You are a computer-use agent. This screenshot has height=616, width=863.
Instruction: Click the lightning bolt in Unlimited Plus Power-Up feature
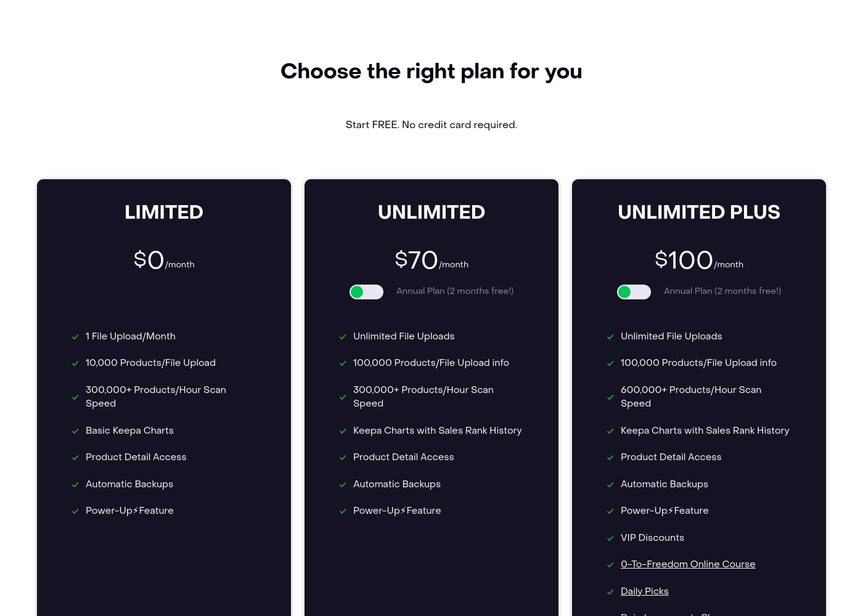pos(671,511)
